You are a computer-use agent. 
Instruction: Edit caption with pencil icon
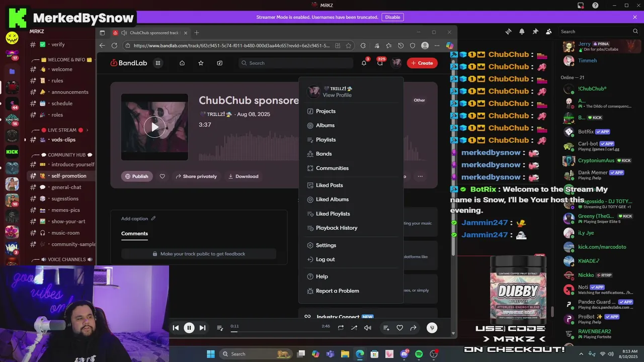(x=153, y=218)
